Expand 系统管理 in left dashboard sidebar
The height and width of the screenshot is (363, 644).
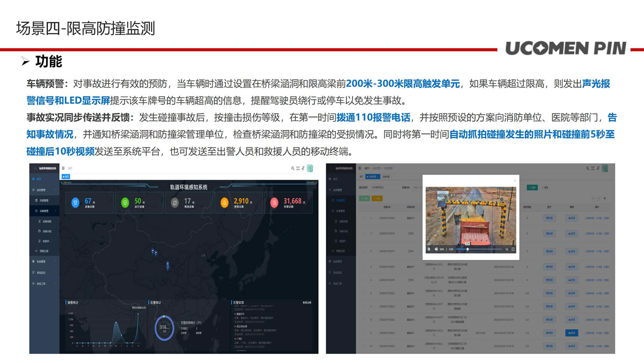(44, 261)
